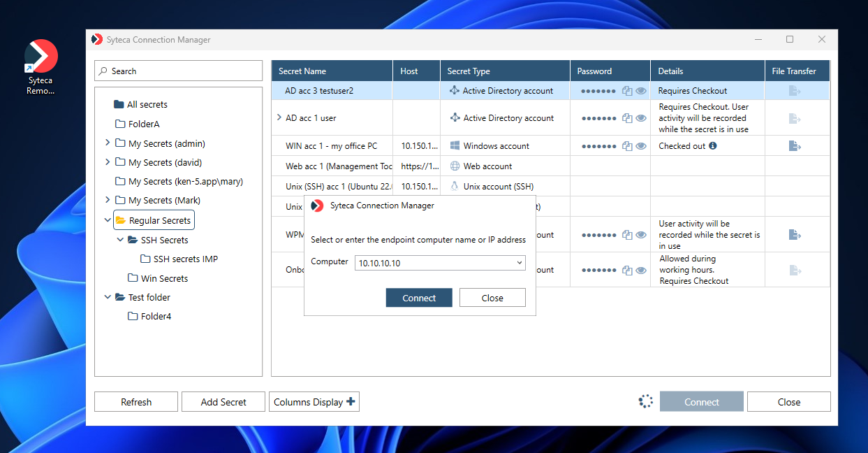Click the Add Secret button
This screenshot has width=868, height=453.
click(x=223, y=402)
